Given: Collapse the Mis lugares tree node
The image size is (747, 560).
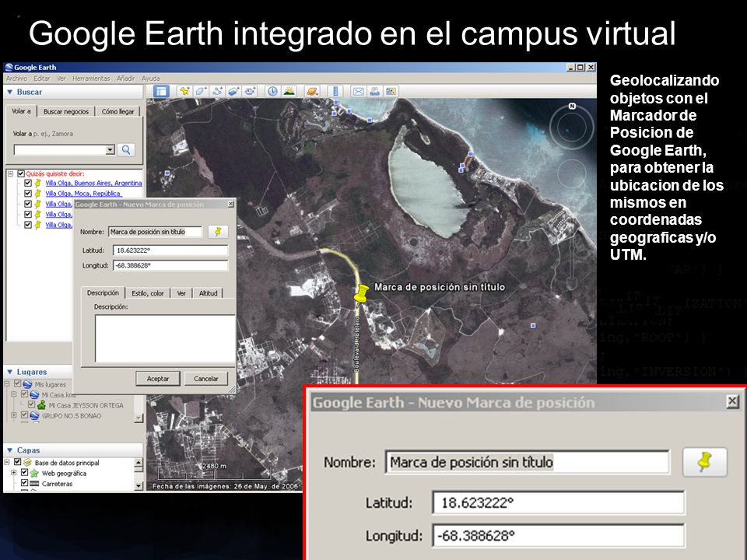Looking at the screenshot, I should click(x=7, y=383).
